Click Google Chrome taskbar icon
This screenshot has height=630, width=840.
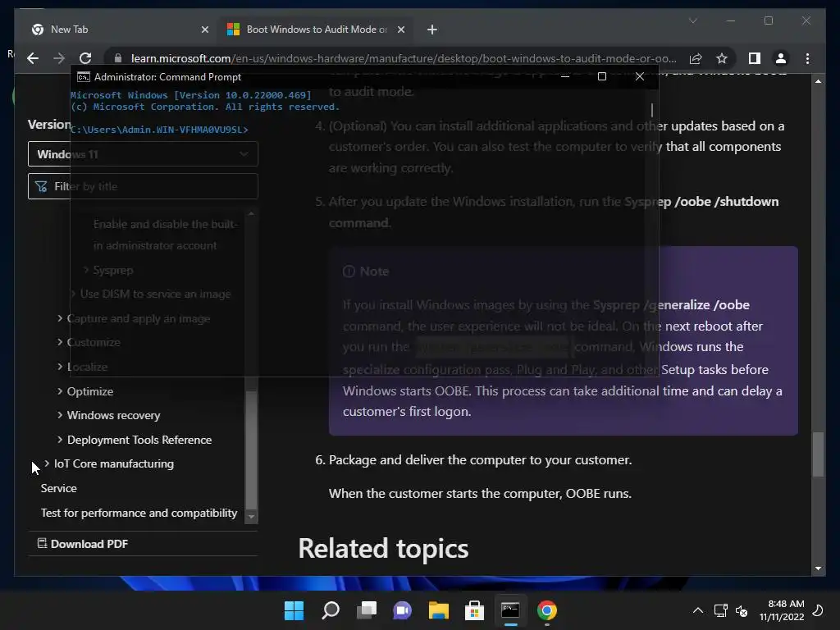[546, 610]
